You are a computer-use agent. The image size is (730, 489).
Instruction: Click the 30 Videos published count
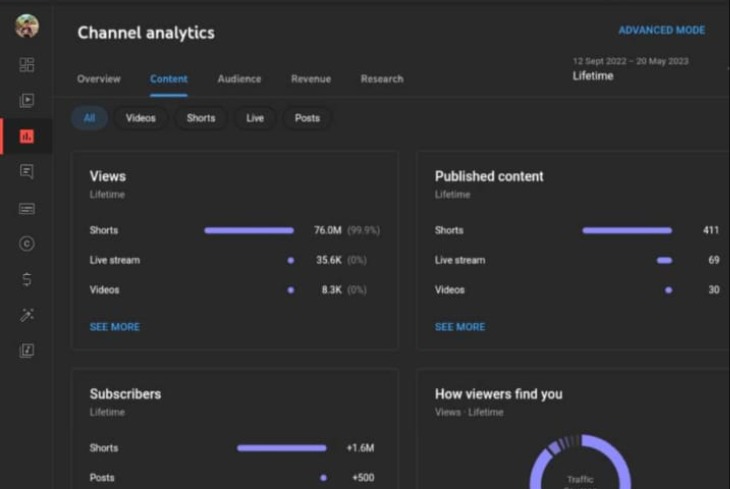[x=714, y=290]
